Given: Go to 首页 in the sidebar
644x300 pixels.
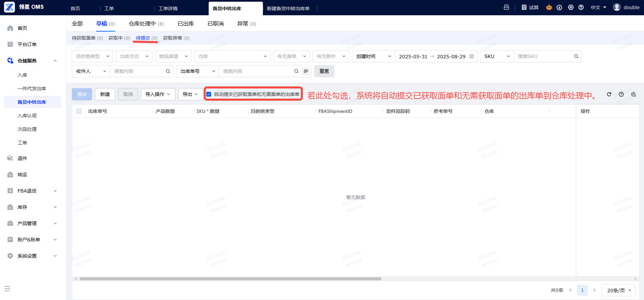Looking at the screenshot, I should (22, 28).
